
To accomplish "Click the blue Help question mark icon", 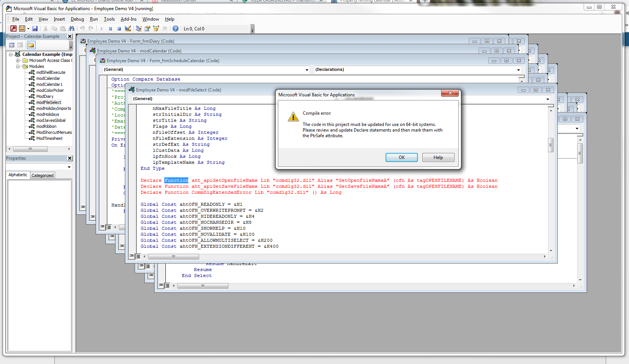I will pos(175,28).
